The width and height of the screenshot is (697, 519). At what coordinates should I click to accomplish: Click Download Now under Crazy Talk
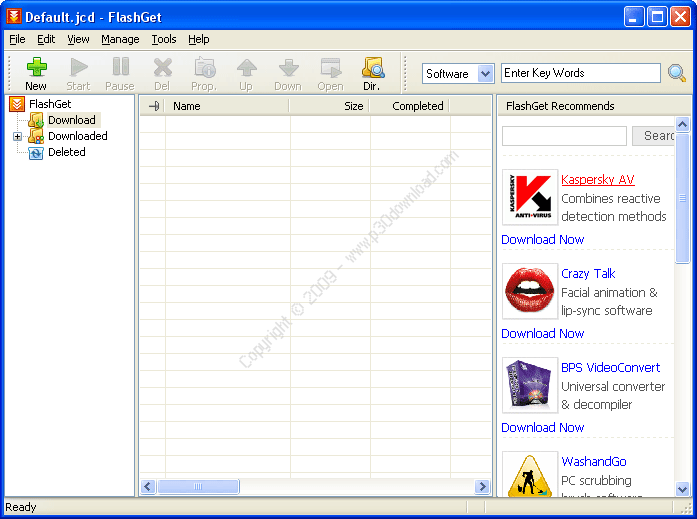(542, 334)
